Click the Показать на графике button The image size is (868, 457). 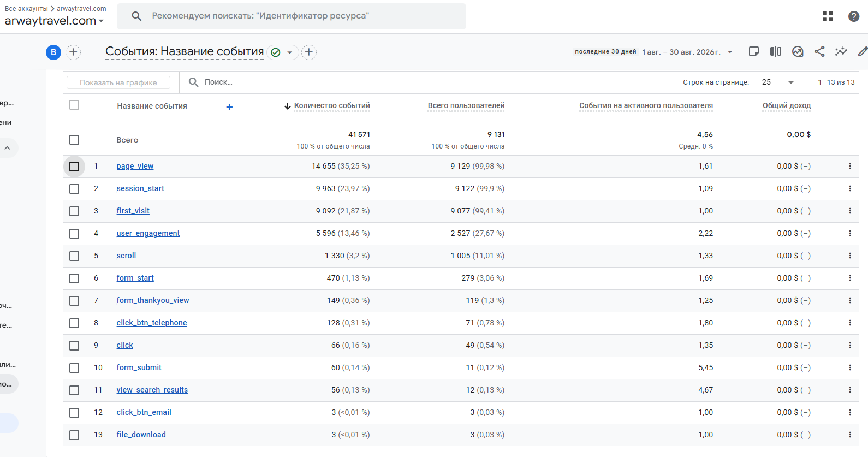[118, 82]
